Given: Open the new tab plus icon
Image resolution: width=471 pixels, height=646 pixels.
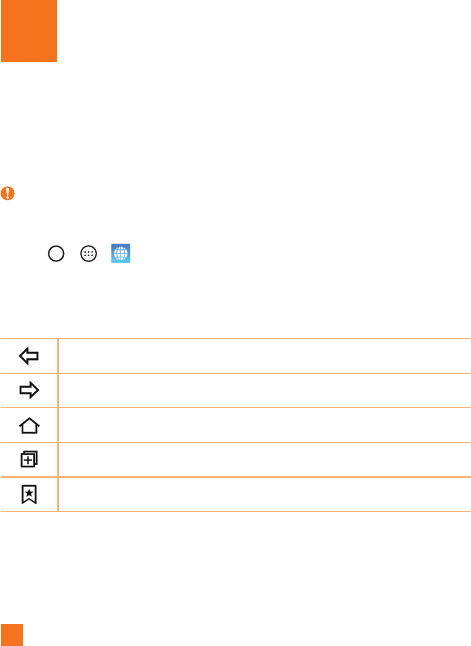Looking at the screenshot, I should [29, 459].
